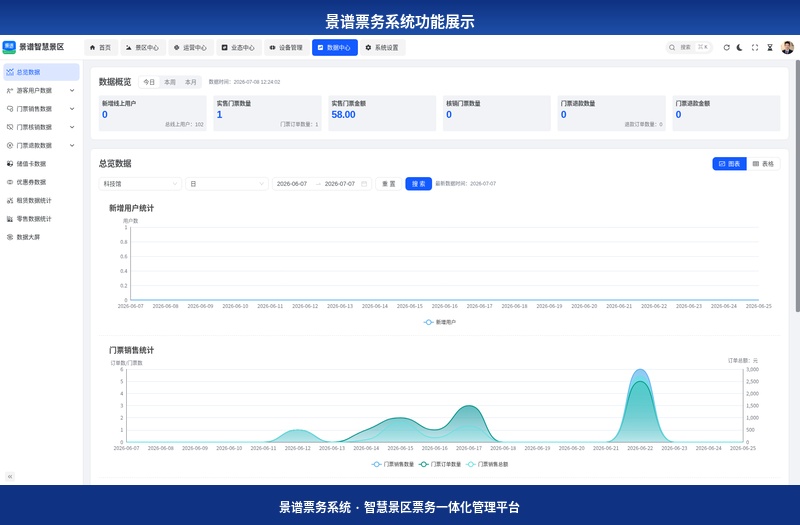Expand 门票核销数据 submenu chevron
This screenshot has height=525, width=800.
tap(72, 127)
